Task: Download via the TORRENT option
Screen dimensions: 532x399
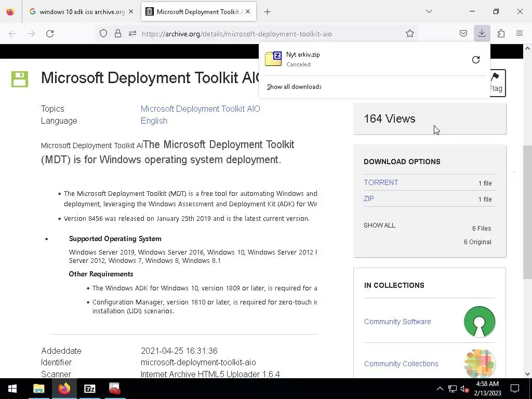Action: (381, 182)
